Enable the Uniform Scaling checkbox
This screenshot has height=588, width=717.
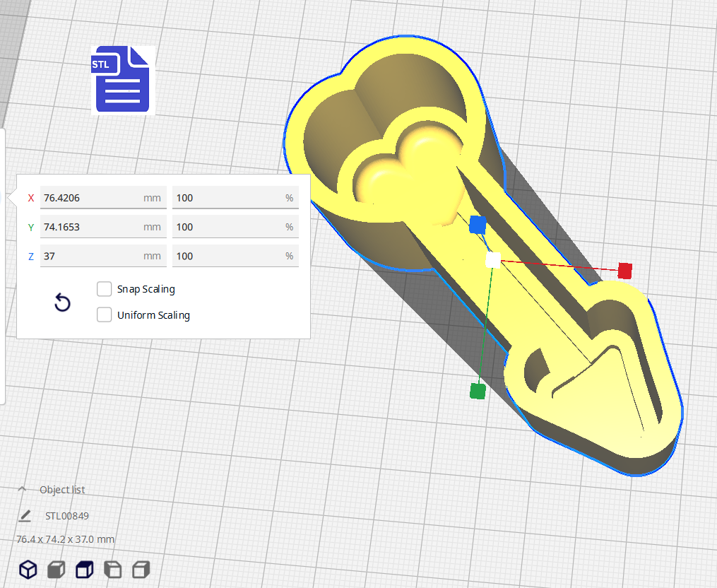[x=104, y=315]
